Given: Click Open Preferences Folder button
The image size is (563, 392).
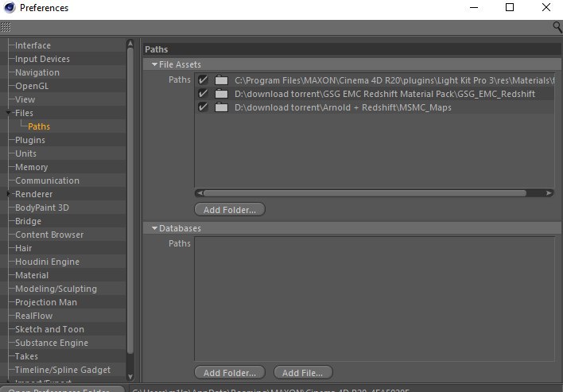Looking at the screenshot, I should pyautogui.click(x=62, y=389).
